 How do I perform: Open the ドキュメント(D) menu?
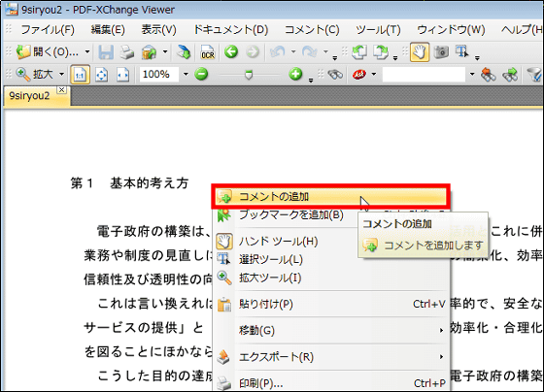[231, 30]
